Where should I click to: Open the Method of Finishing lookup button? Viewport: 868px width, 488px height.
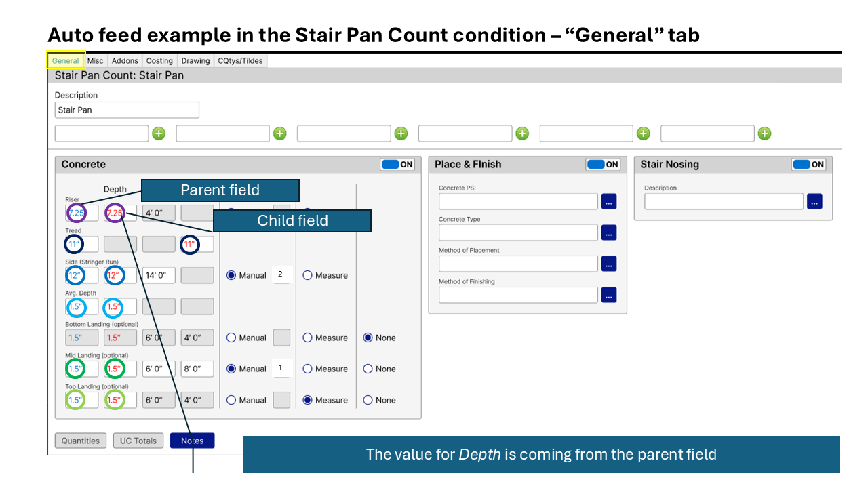tap(609, 295)
